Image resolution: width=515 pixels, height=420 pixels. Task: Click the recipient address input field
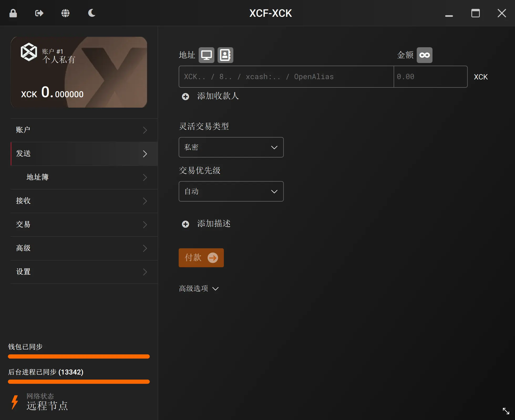click(286, 77)
